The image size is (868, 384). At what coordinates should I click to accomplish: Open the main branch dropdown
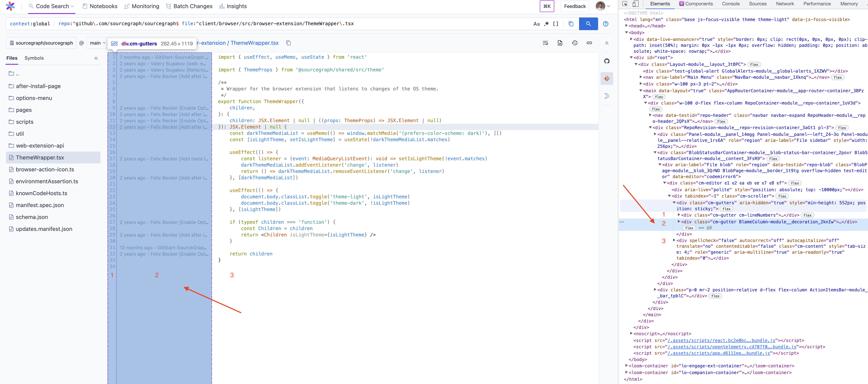(x=97, y=43)
